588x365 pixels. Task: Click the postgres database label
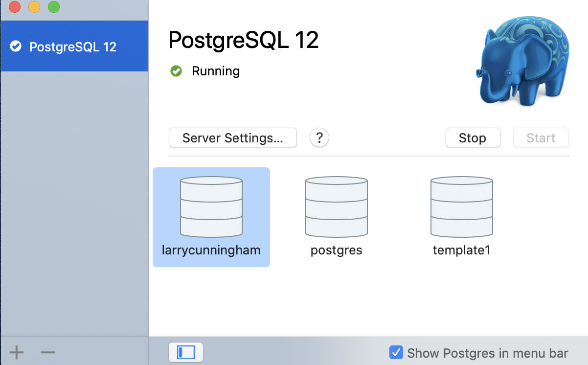pos(337,251)
